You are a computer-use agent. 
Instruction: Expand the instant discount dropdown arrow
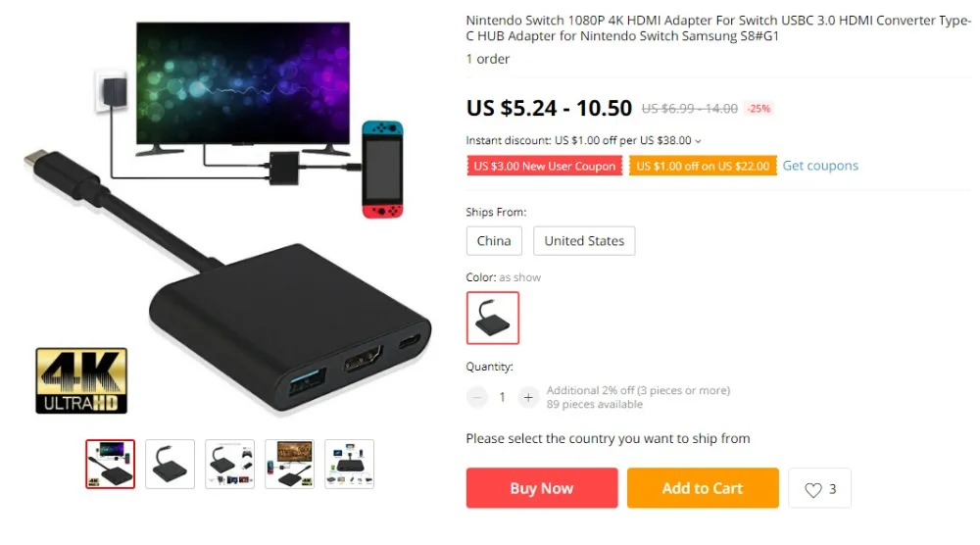click(698, 141)
